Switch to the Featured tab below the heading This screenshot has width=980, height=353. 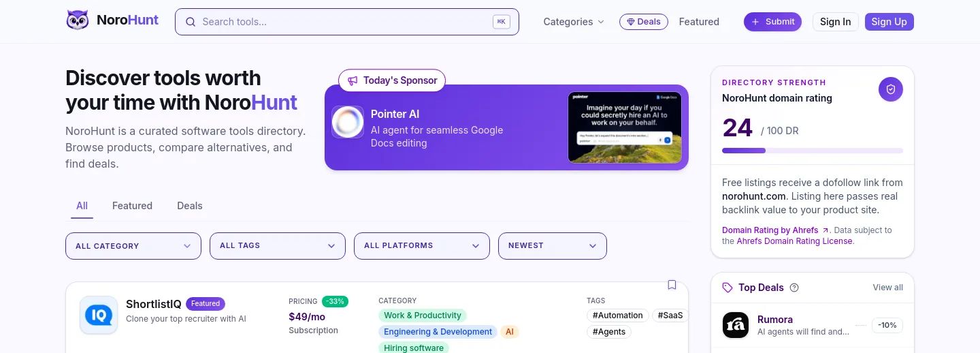(132, 206)
